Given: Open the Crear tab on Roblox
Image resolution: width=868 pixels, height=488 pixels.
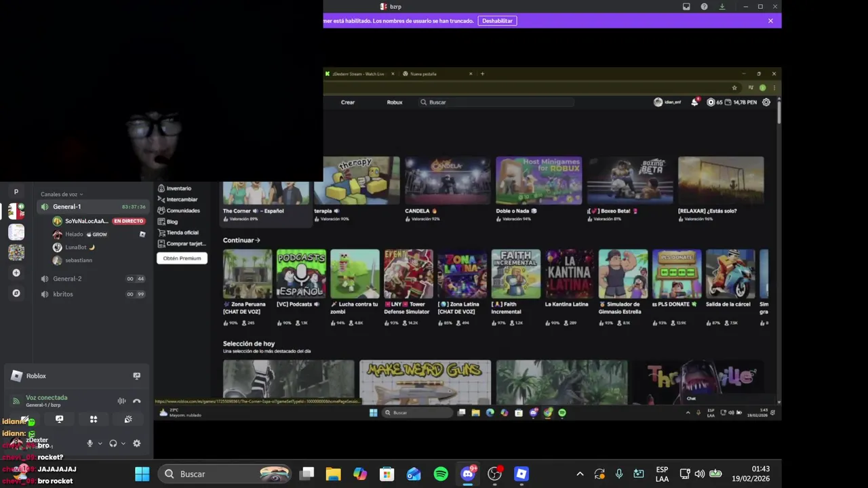Looking at the screenshot, I should click(348, 102).
